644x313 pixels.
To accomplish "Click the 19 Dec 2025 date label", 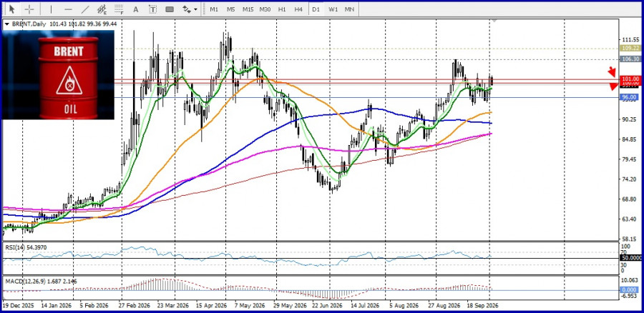I will pyautogui.click(x=18, y=306).
